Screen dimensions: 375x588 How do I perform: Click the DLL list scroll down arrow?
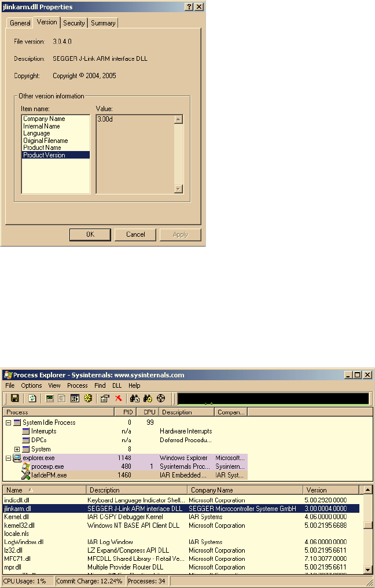tap(368, 569)
